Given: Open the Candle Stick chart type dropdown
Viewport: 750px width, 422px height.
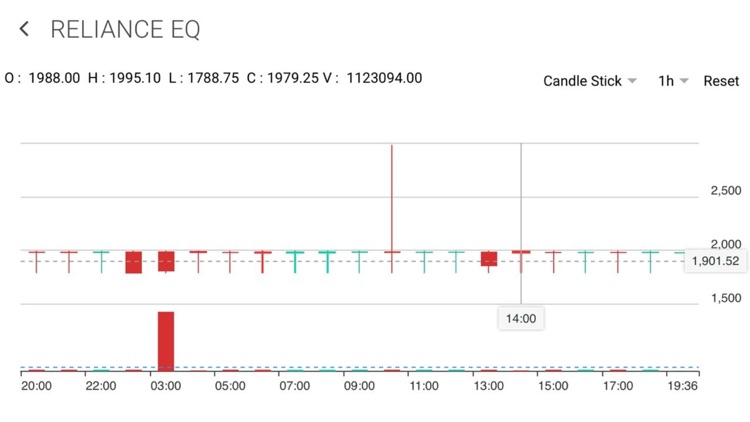Looking at the screenshot, I should coord(589,81).
